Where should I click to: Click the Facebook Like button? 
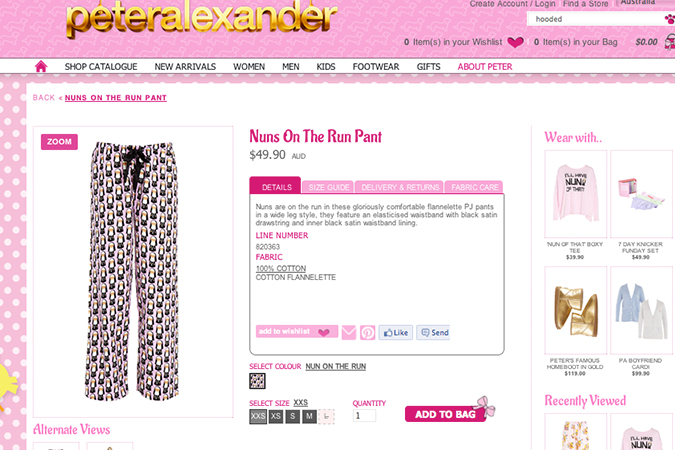coord(396,332)
